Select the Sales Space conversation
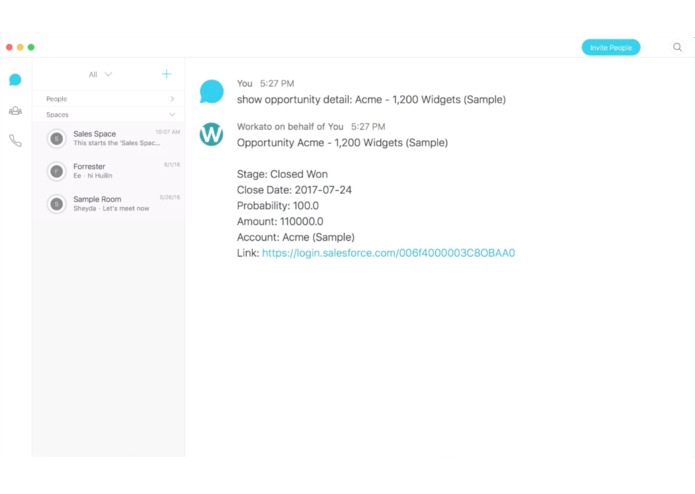Image resolution: width=695 pixels, height=494 pixels. [109, 138]
